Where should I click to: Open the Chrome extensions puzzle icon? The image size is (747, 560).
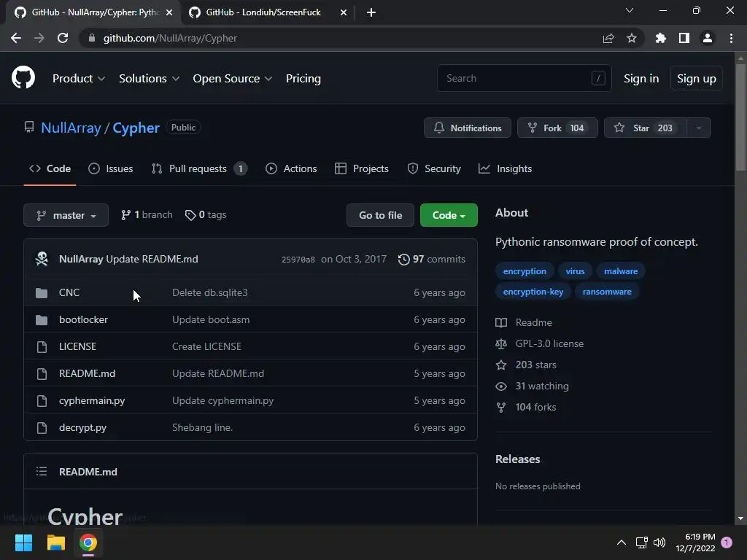pos(661,38)
